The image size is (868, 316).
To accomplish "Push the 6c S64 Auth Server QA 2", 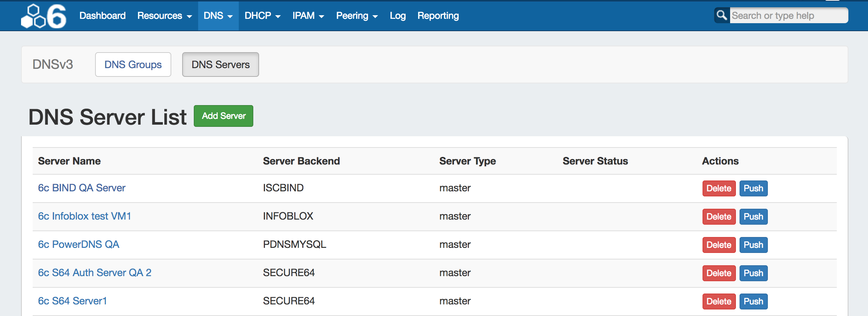I will coord(753,273).
